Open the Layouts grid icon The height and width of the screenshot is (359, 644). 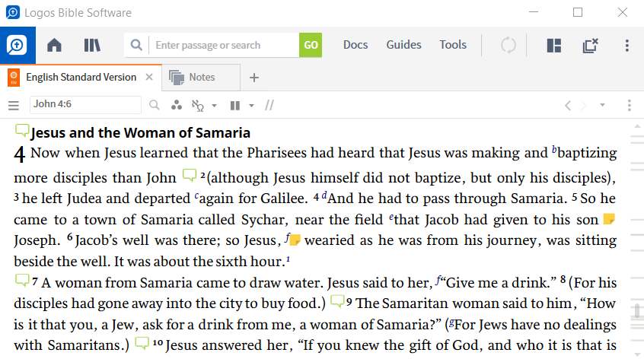pyautogui.click(x=553, y=46)
